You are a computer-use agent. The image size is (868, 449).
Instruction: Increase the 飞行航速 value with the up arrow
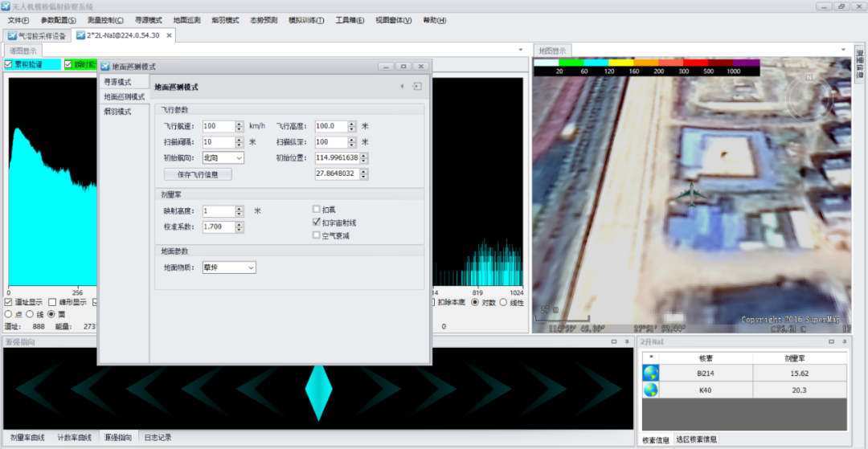(x=240, y=124)
